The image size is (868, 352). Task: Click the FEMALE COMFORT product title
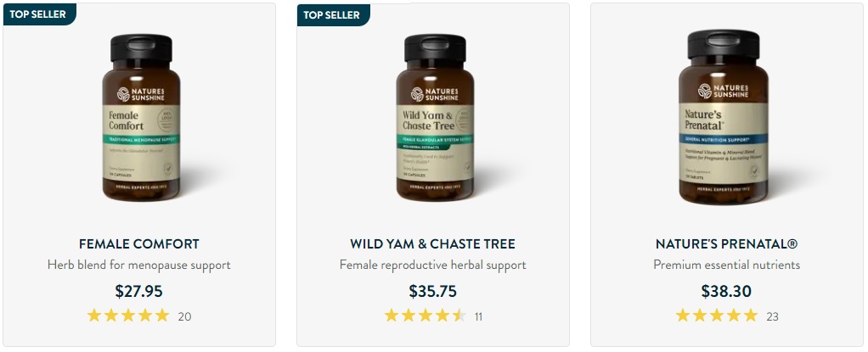pyautogui.click(x=139, y=243)
